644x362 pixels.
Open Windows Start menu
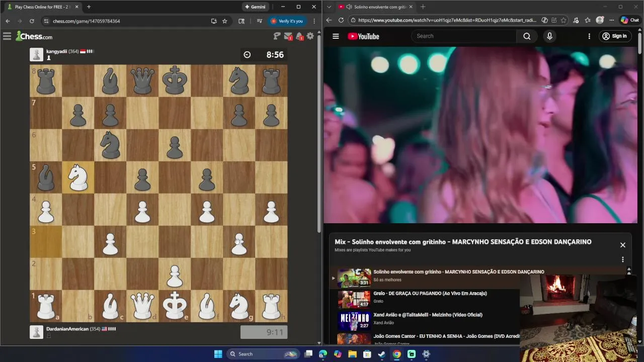(218, 354)
